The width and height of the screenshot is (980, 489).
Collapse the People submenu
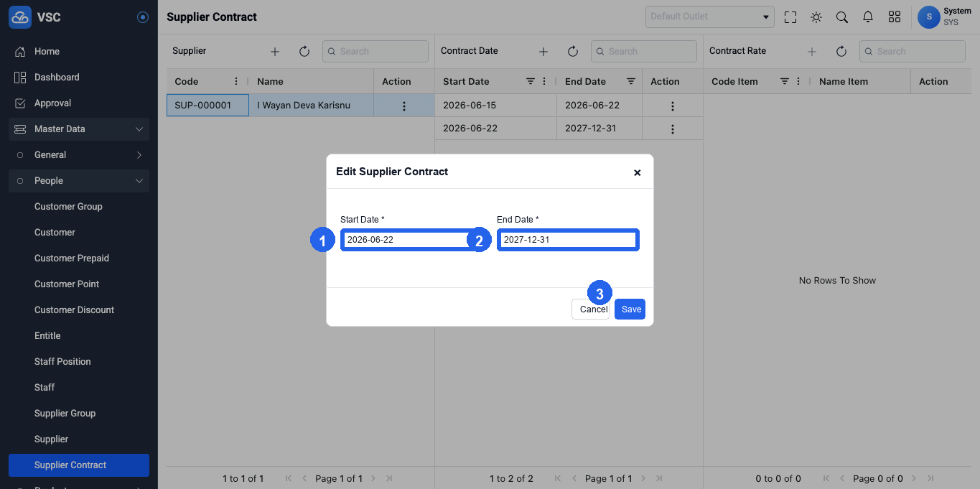[79, 181]
